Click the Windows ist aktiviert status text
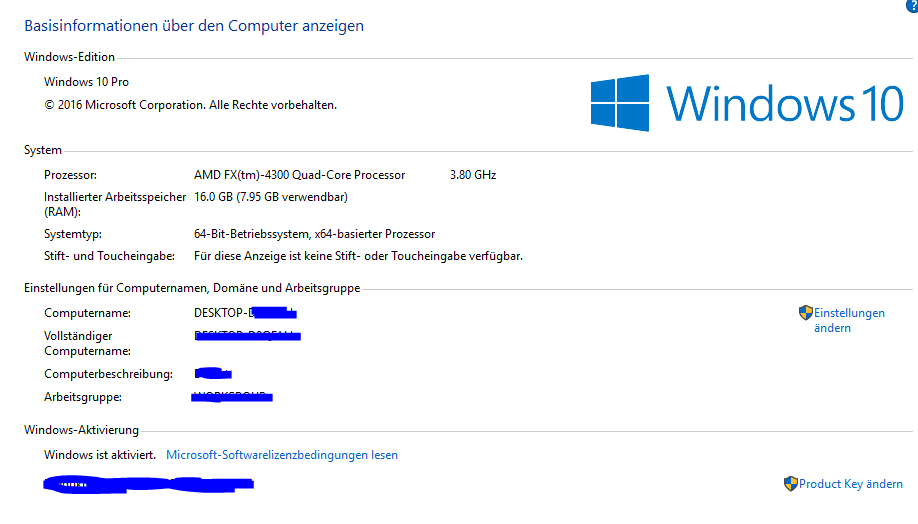The height and width of the screenshot is (524, 918). 100,455
